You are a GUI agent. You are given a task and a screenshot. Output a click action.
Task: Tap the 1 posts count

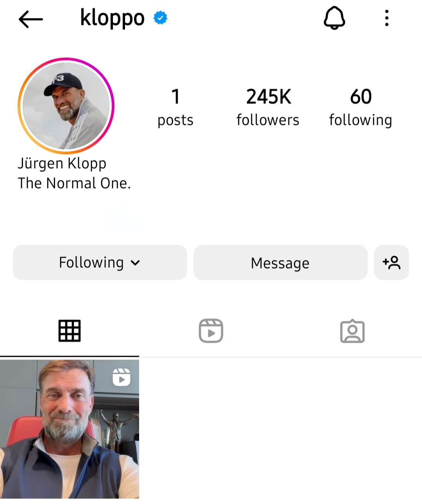pos(175,107)
